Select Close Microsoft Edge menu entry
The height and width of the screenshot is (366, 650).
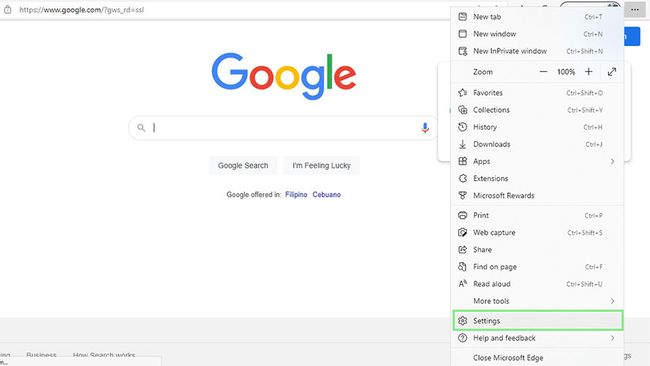coord(537,357)
